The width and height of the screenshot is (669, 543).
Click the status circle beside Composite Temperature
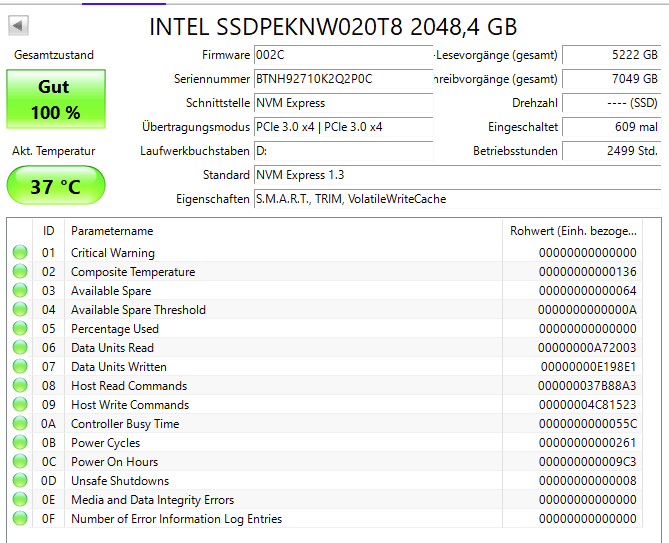pyautogui.click(x=20, y=272)
